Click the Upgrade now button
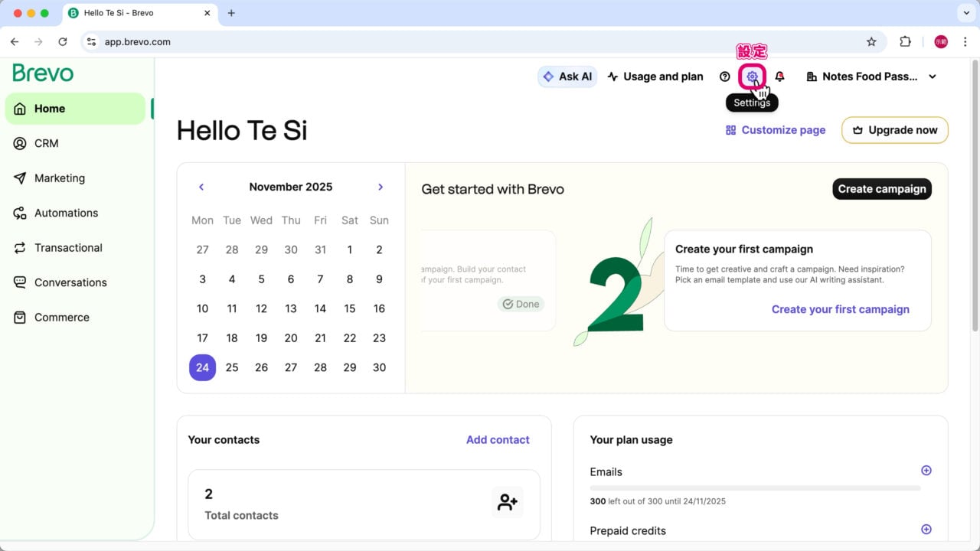 [894, 130]
